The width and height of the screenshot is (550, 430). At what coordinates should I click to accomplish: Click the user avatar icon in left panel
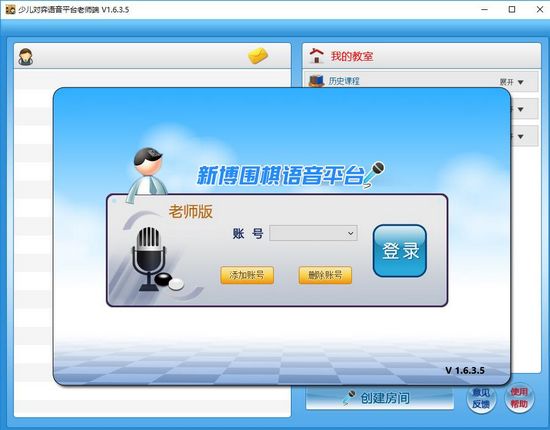point(26,57)
